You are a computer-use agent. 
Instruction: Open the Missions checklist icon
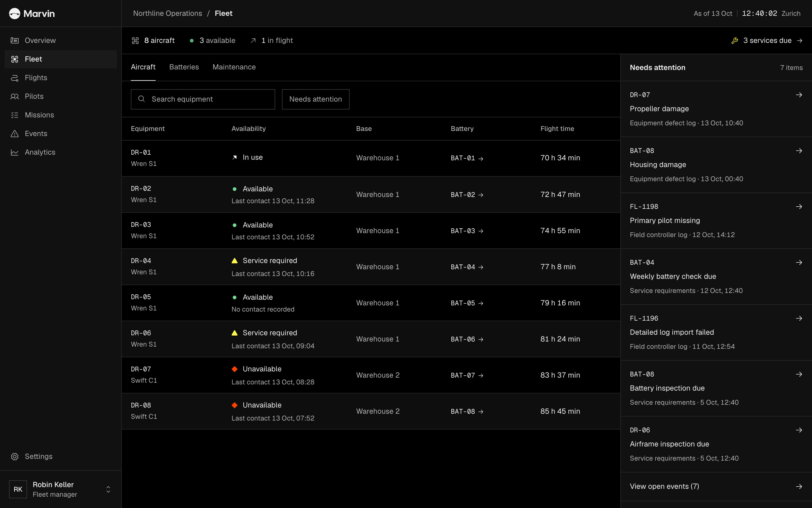click(x=14, y=115)
